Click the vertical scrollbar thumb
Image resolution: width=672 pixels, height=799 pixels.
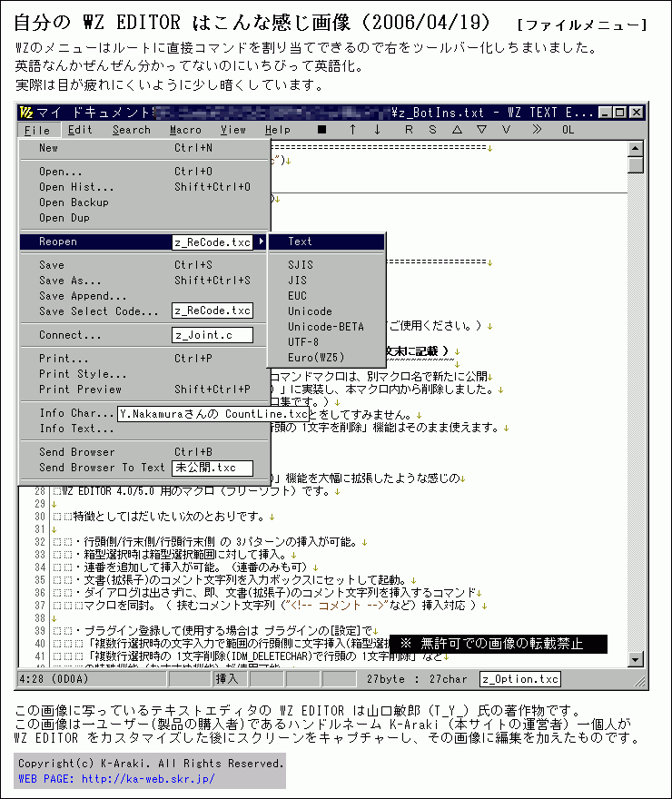636,165
